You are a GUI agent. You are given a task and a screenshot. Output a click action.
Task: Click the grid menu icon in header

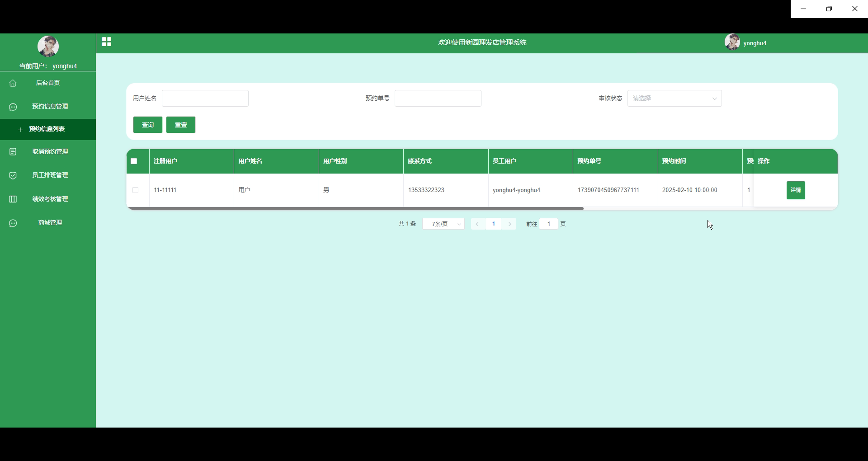coord(107,42)
